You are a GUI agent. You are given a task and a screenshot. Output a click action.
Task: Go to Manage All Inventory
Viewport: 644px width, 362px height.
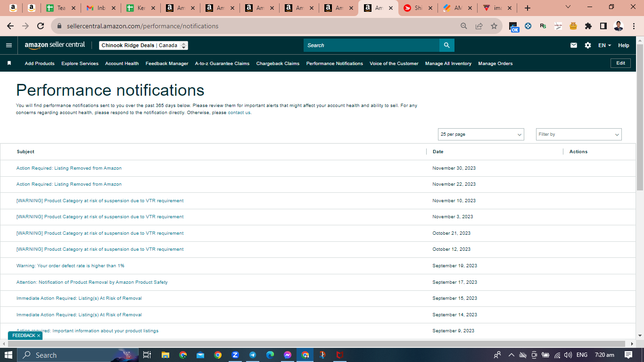coord(448,63)
